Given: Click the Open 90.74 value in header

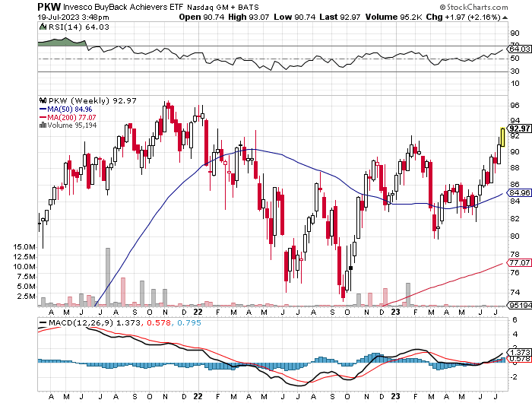Looking at the screenshot, I should 201,17.
